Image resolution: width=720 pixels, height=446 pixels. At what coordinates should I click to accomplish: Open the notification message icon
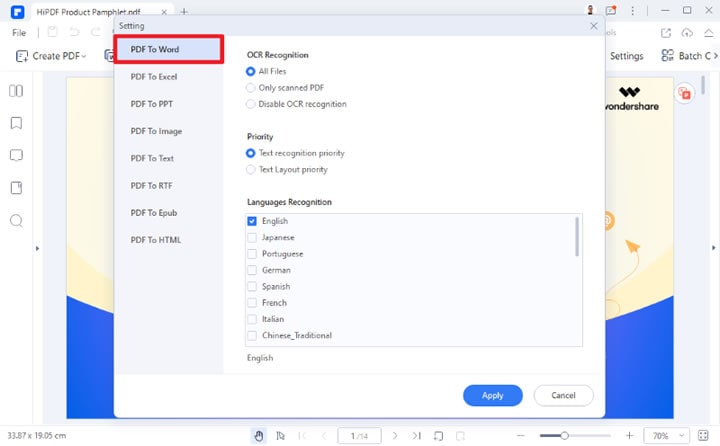click(x=611, y=10)
